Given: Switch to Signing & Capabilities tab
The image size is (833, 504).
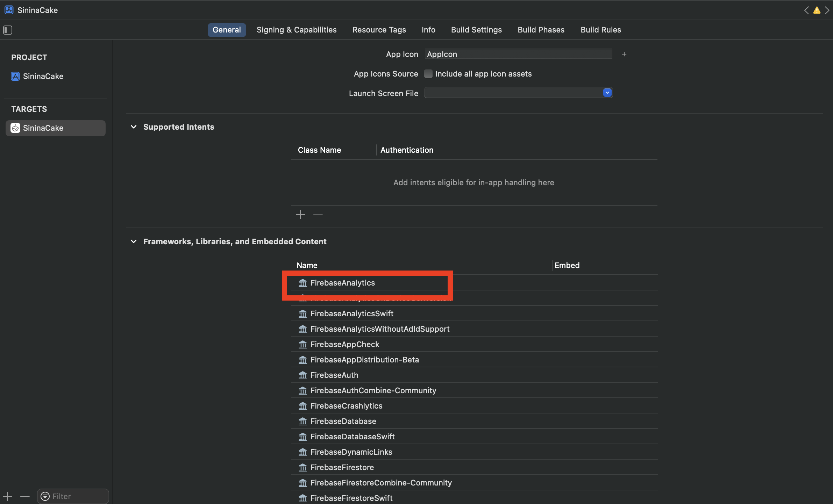Looking at the screenshot, I should [x=296, y=30].
